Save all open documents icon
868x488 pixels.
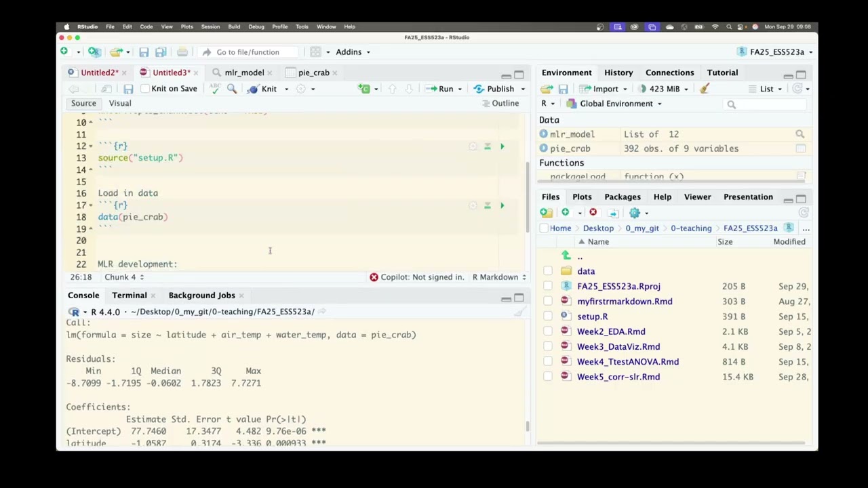(x=161, y=52)
